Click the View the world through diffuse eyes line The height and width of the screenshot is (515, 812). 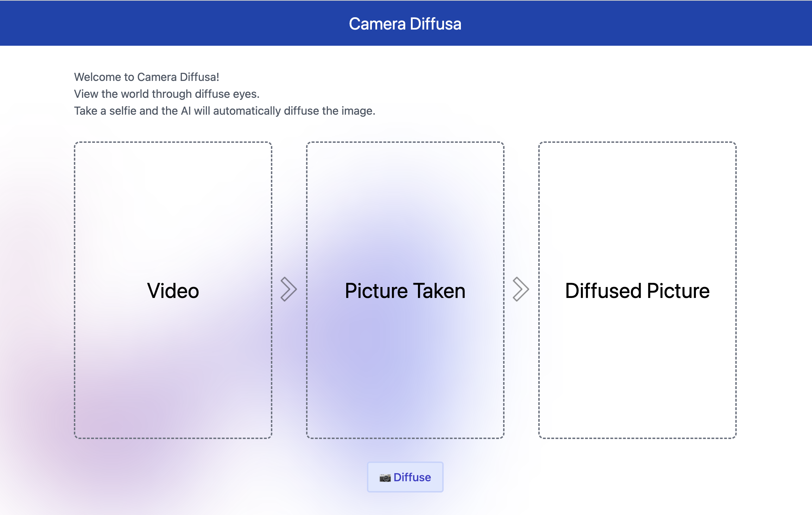pyautogui.click(x=166, y=94)
